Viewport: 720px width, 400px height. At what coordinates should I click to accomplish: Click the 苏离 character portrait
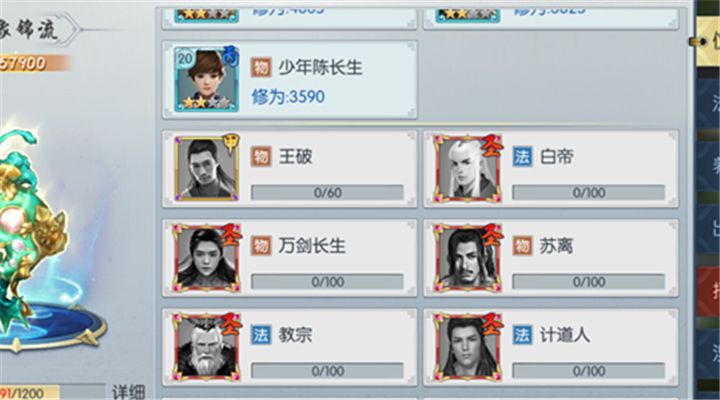click(x=467, y=258)
